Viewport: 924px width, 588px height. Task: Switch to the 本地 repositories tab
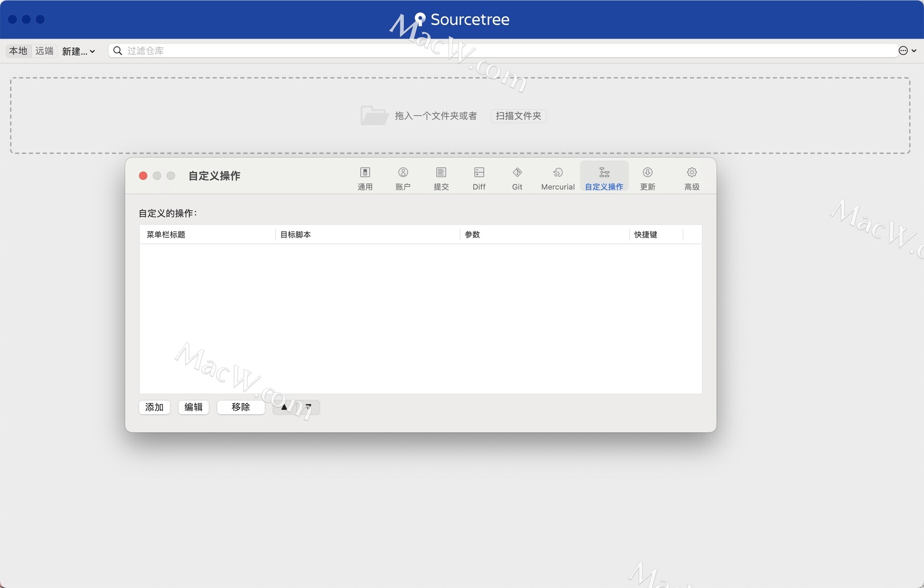pyautogui.click(x=18, y=51)
